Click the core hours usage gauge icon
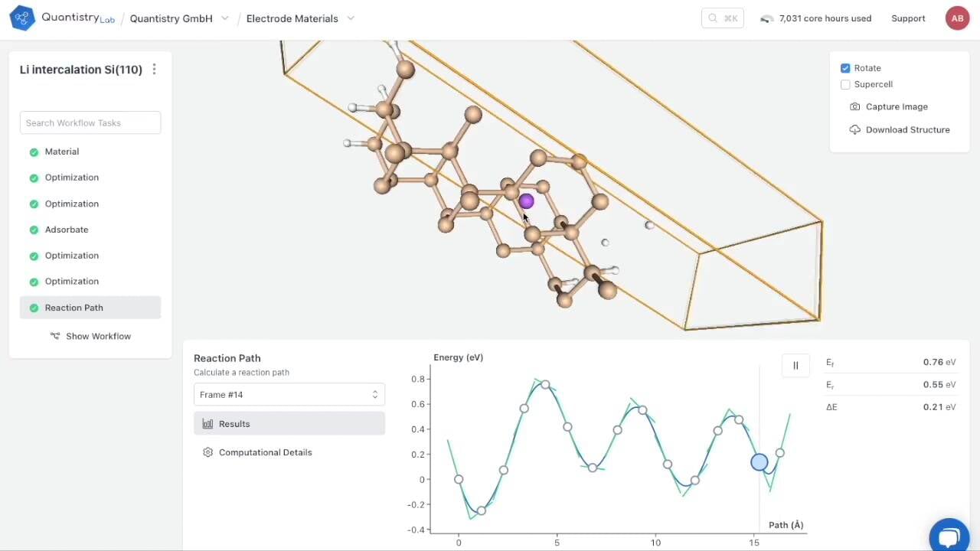The height and width of the screenshot is (551, 980). click(x=766, y=18)
